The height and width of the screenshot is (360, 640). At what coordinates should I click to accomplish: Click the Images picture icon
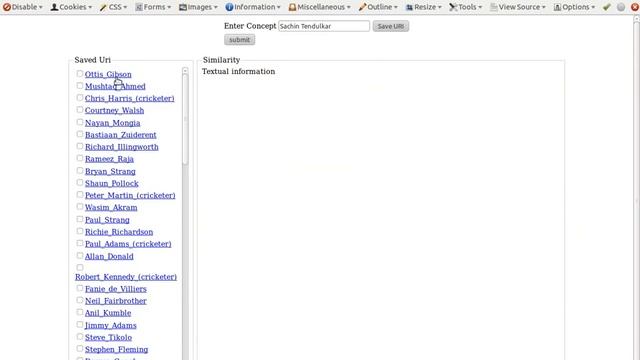point(183,7)
